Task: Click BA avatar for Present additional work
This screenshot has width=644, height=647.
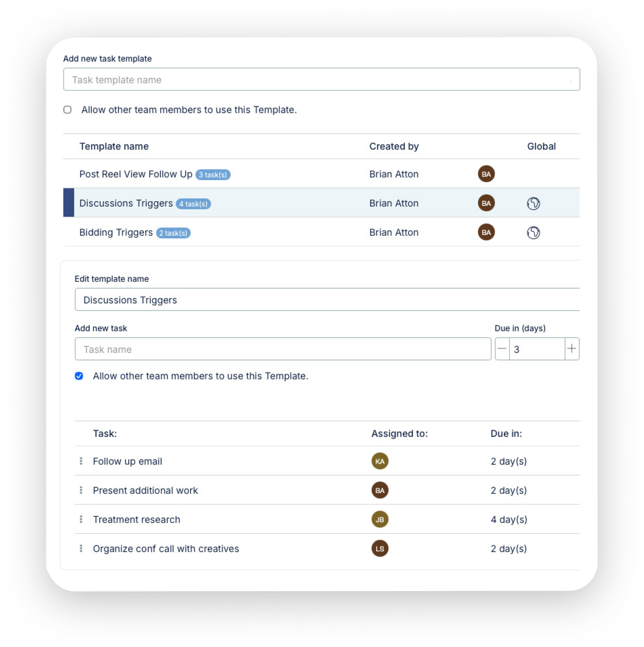Action: pyautogui.click(x=380, y=490)
